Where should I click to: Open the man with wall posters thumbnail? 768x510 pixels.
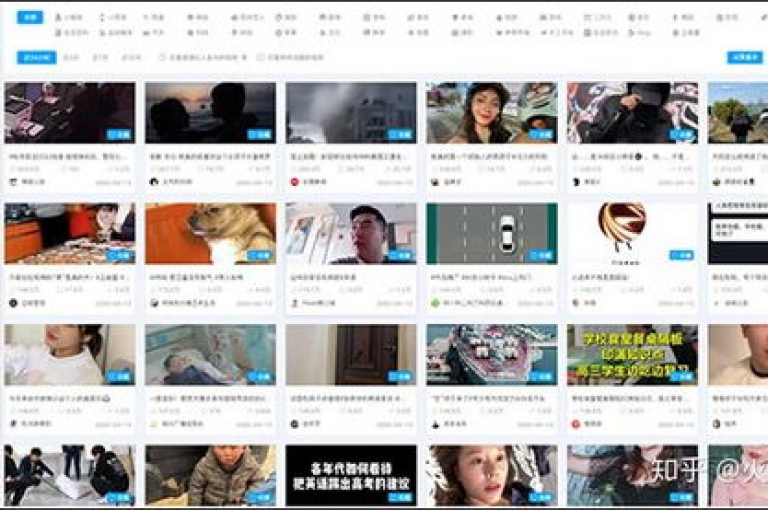coord(351,234)
